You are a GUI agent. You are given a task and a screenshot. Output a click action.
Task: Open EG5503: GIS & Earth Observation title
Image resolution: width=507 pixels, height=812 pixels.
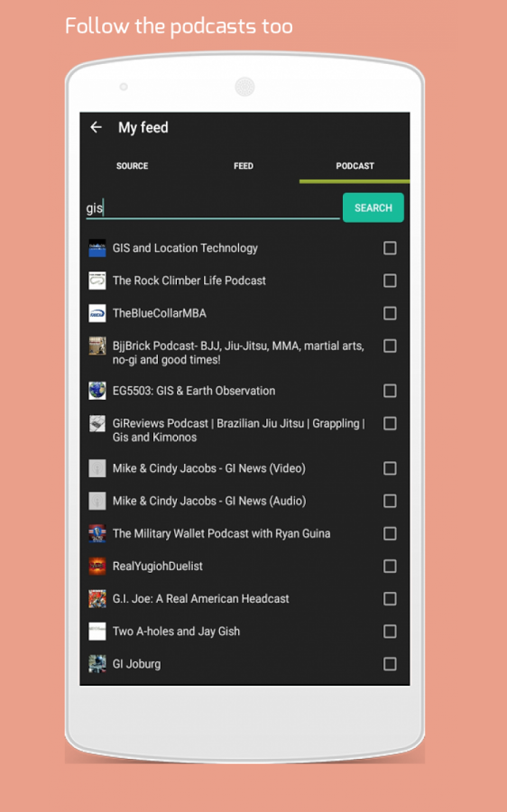click(x=194, y=391)
